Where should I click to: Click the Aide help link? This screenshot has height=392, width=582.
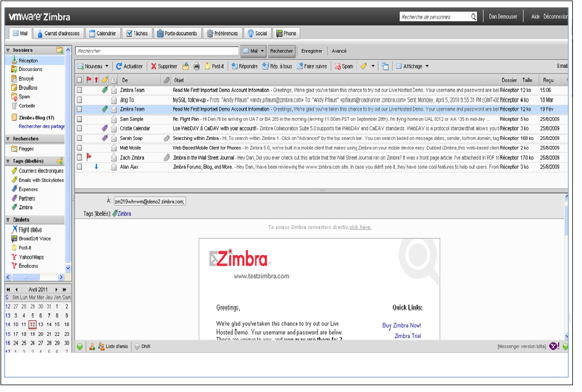(535, 16)
